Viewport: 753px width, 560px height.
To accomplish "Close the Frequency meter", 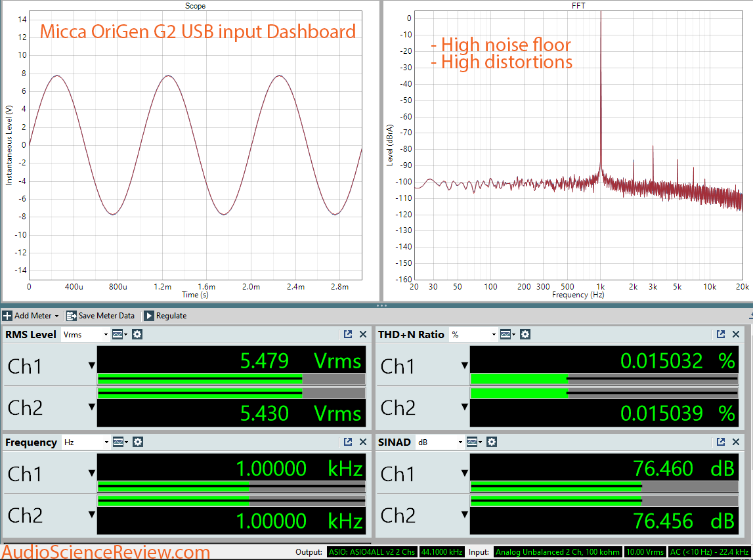I will [363, 442].
